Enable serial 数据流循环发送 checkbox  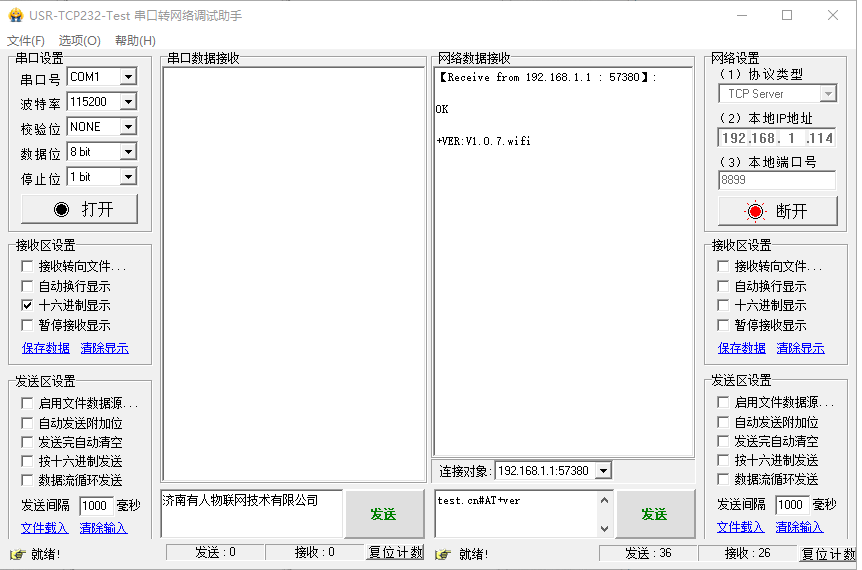click(x=27, y=480)
